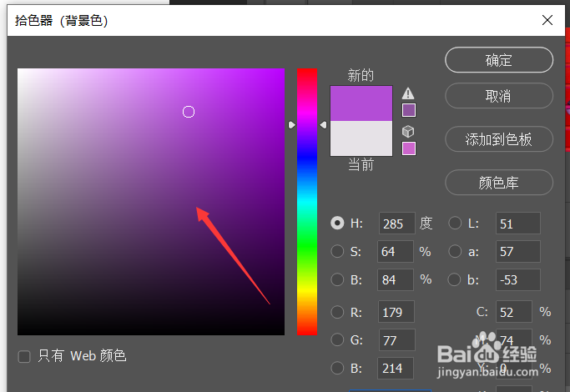This screenshot has height=392, width=570.
Task: Click the L field showing 51
Action: click(518, 223)
